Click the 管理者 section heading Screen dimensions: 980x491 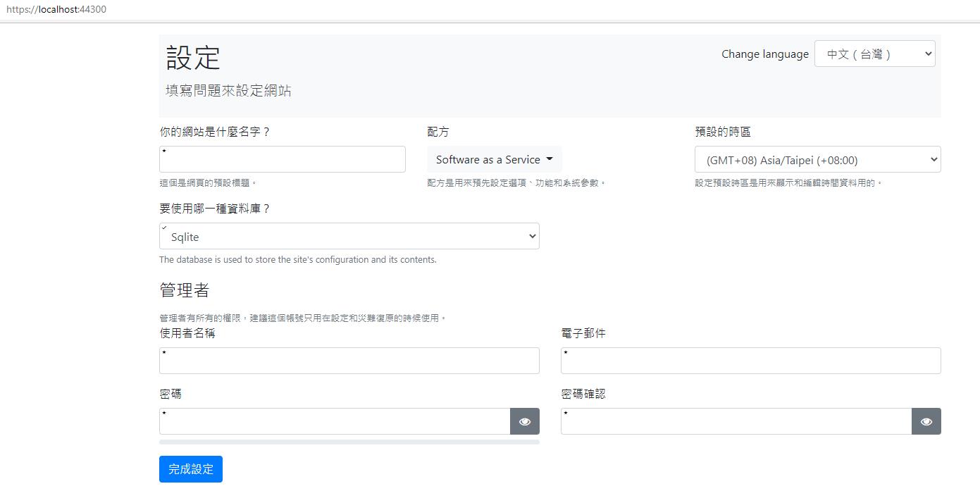click(x=185, y=290)
